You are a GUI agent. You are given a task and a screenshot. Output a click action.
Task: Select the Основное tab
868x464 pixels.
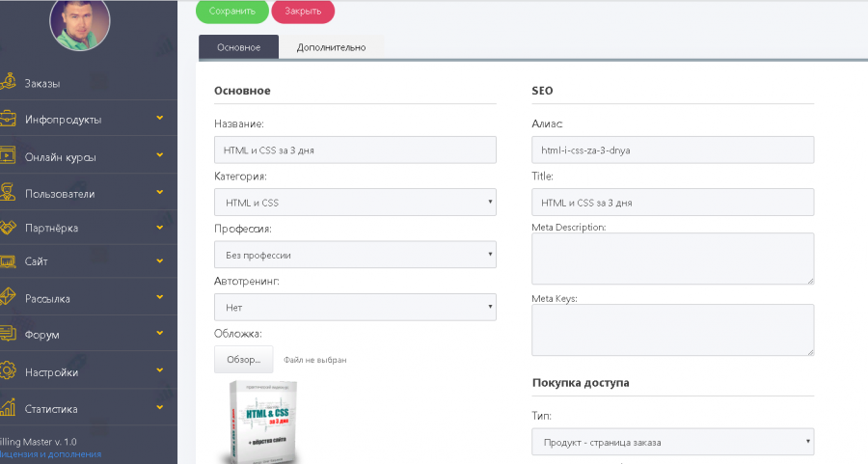[238, 47]
